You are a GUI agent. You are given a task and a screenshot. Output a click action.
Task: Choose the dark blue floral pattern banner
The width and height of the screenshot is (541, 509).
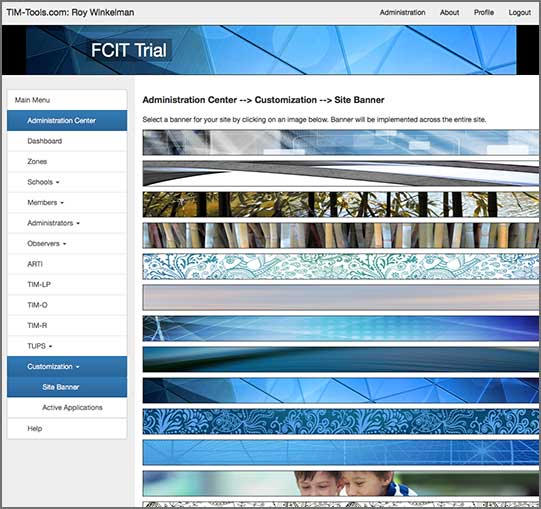tap(341, 421)
